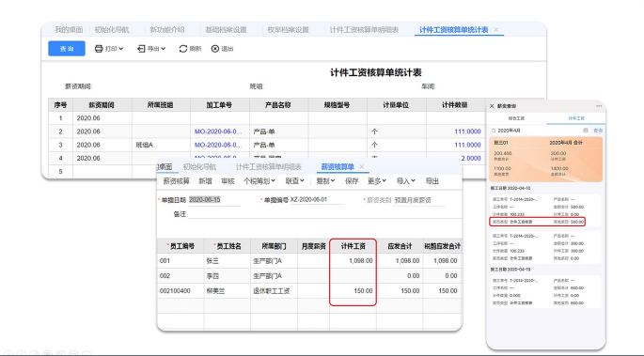Close the mobile 薪资查询 panel

pyautogui.click(x=492, y=106)
